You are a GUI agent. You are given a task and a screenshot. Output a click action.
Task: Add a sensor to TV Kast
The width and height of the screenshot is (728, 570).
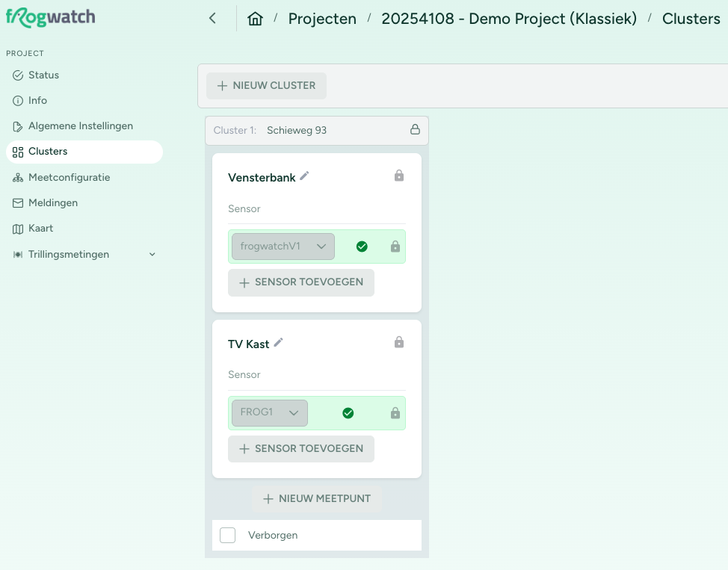click(301, 449)
